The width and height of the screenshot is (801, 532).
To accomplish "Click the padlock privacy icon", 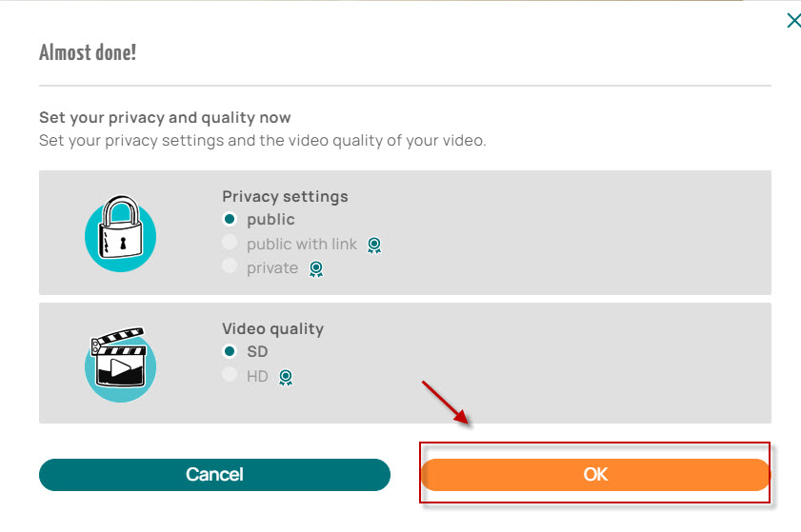I will tap(120, 232).
